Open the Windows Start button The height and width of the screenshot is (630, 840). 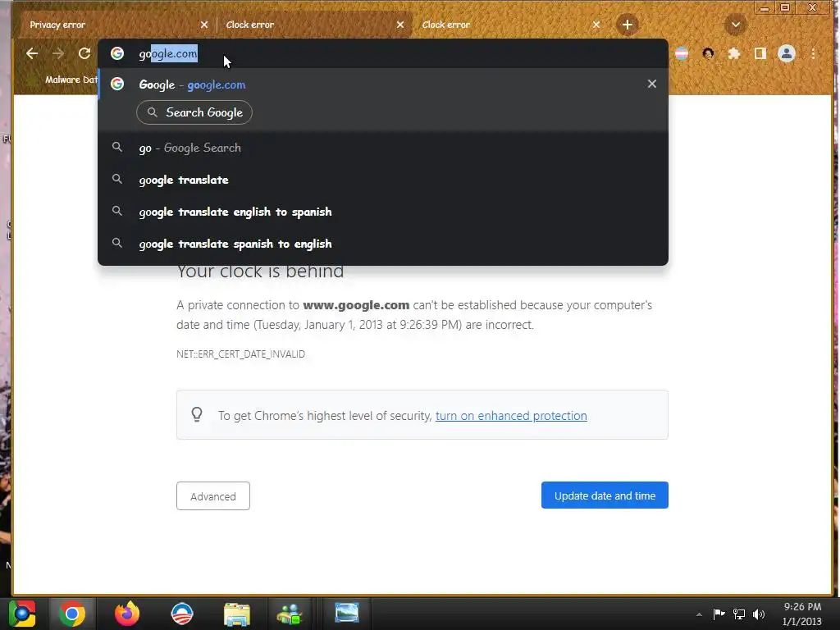[22, 614]
